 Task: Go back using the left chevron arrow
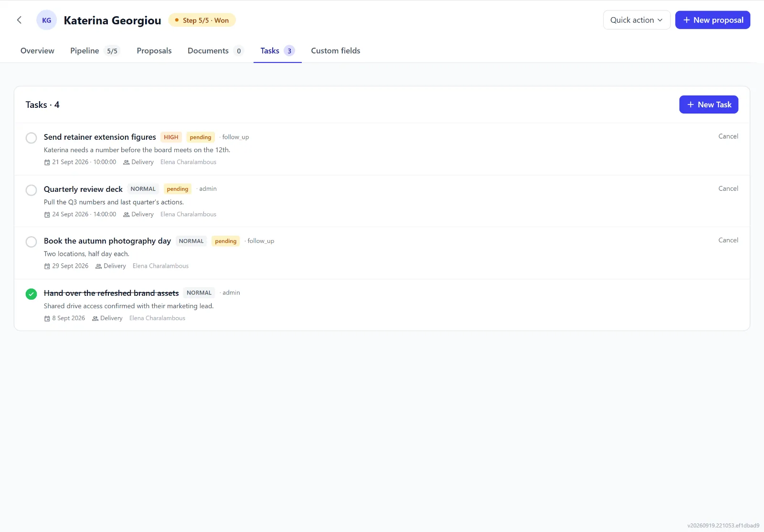[19, 20]
